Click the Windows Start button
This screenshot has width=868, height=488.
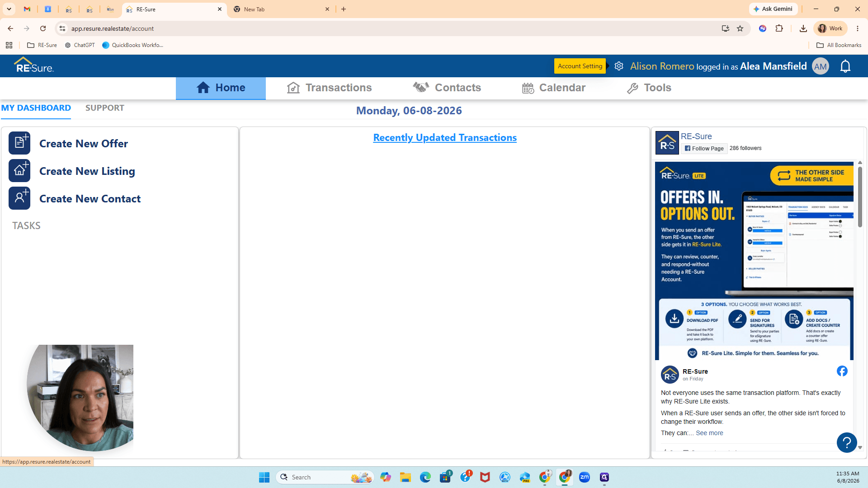264,477
